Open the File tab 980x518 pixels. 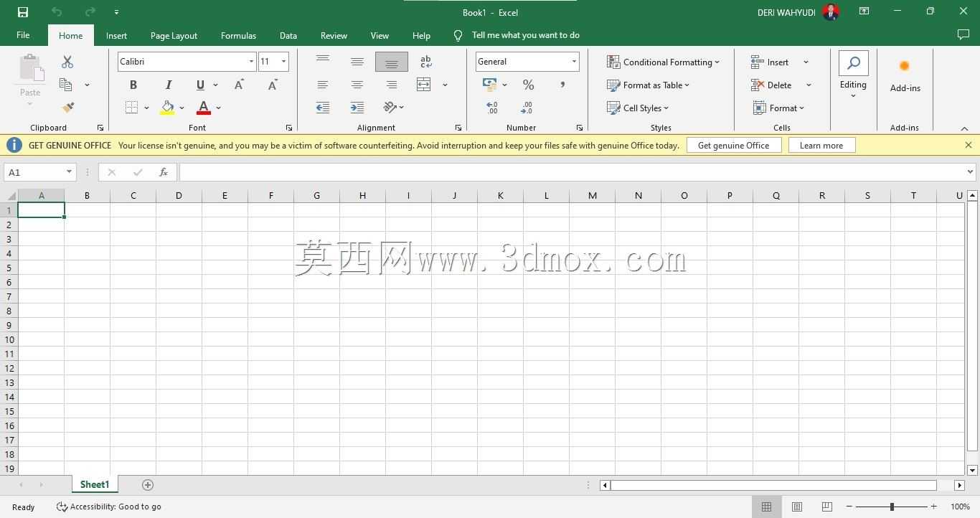coord(23,35)
